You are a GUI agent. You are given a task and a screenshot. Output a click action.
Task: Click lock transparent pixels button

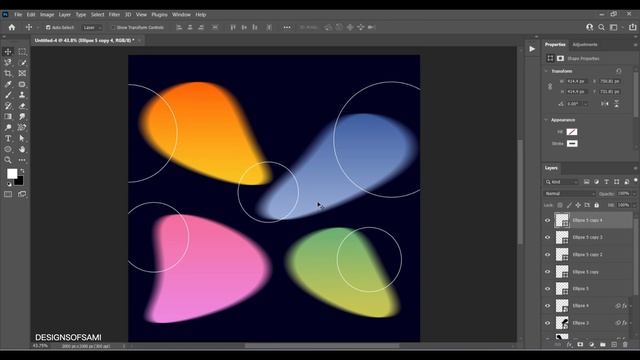tap(560, 205)
